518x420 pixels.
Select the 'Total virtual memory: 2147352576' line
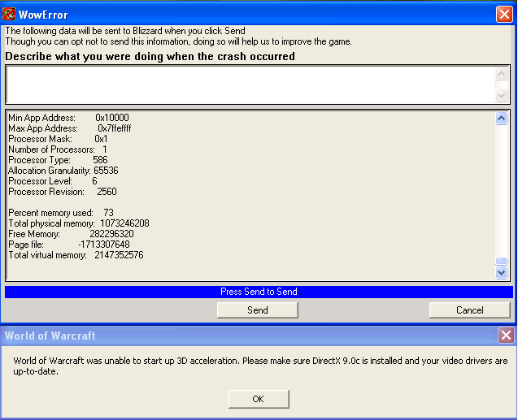76,255
